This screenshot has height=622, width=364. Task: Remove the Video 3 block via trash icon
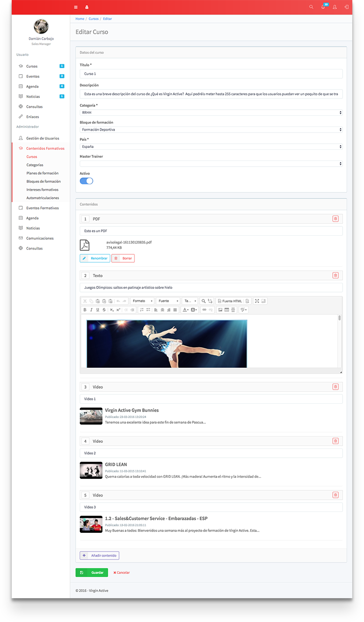pyautogui.click(x=335, y=495)
